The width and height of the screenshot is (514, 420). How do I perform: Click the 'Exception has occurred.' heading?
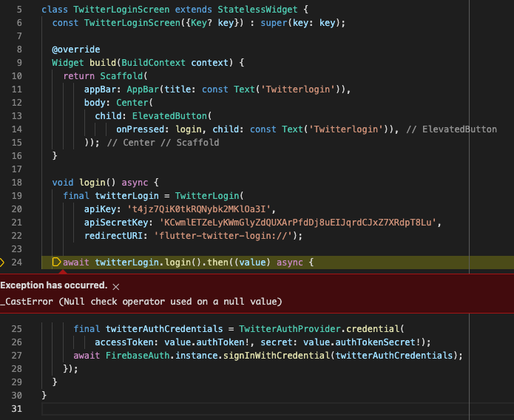click(54, 285)
